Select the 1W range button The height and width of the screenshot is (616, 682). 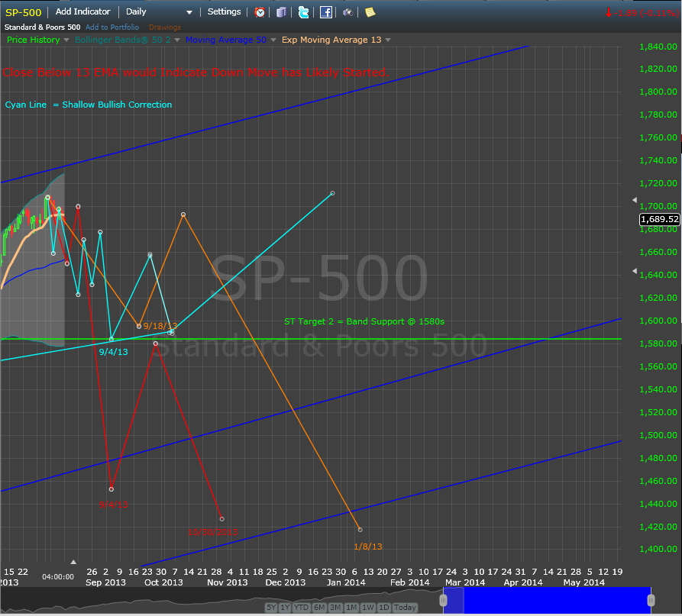click(x=368, y=608)
